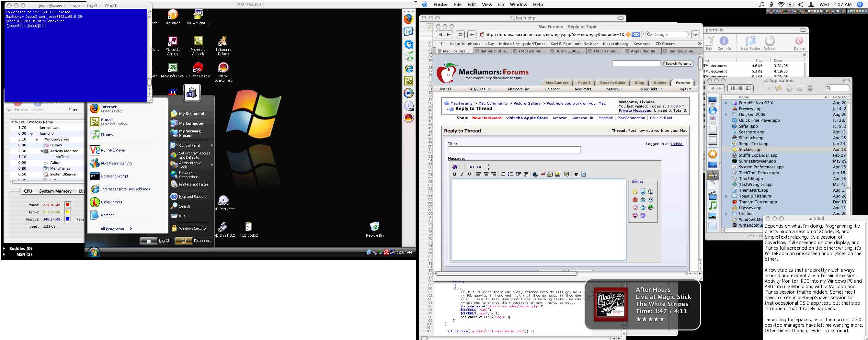
Task: Open Quick Links dropdown on forum navbar
Action: click(x=650, y=89)
